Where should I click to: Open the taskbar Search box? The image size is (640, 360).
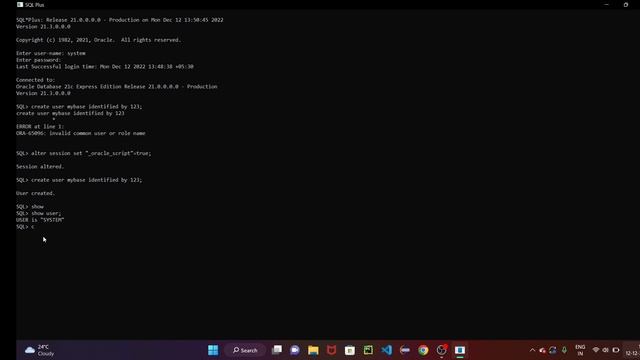pos(245,350)
